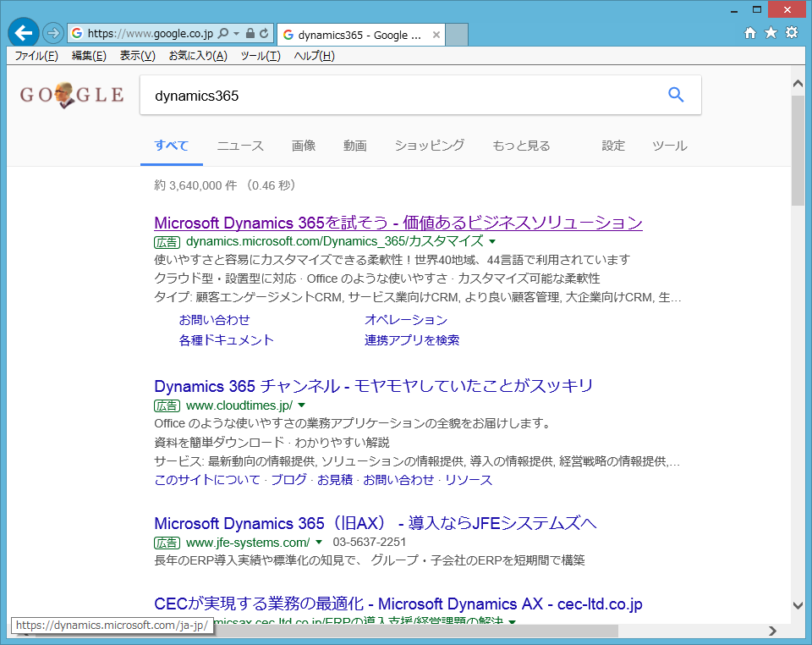
Task: Open the ツール search tools option
Action: [x=670, y=146]
